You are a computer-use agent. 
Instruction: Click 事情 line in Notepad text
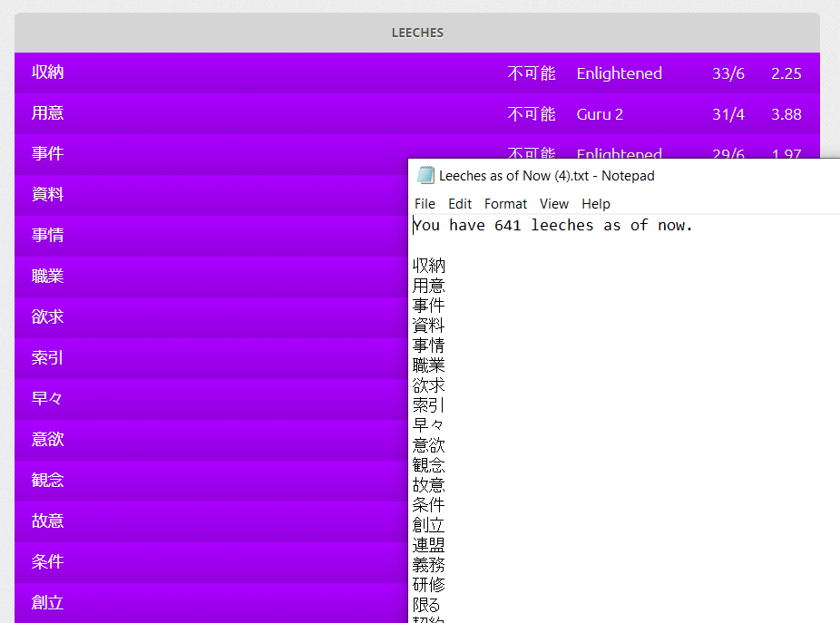coord(428,346)
